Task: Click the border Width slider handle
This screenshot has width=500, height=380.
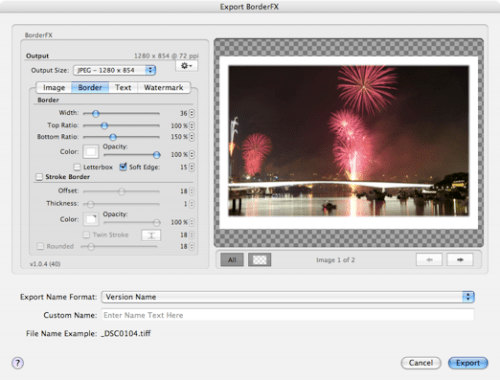Action: (x=96, y=114)
